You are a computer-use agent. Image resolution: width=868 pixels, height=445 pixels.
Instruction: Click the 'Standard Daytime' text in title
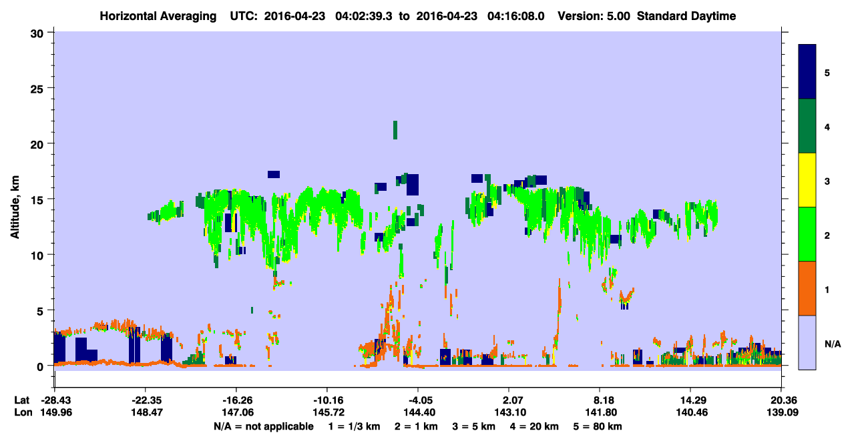click(686, 16)
